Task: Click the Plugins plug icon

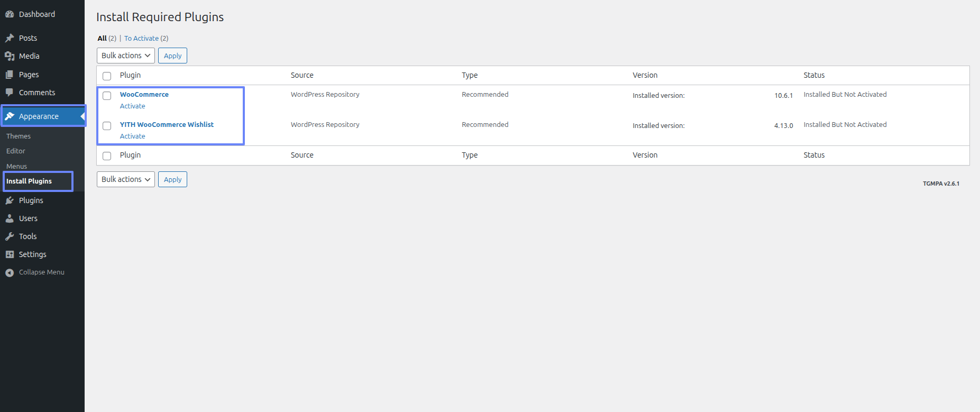Action: (10, 200)
